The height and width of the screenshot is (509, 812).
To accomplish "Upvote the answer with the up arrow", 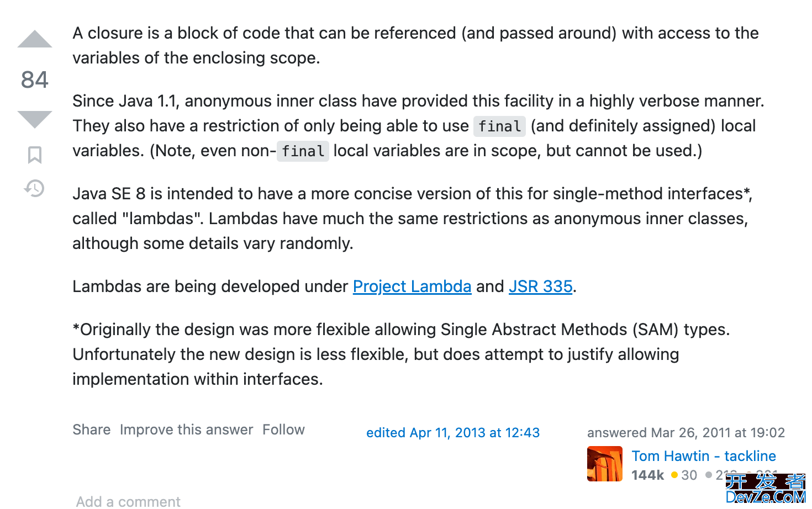I will coord(35,39).
